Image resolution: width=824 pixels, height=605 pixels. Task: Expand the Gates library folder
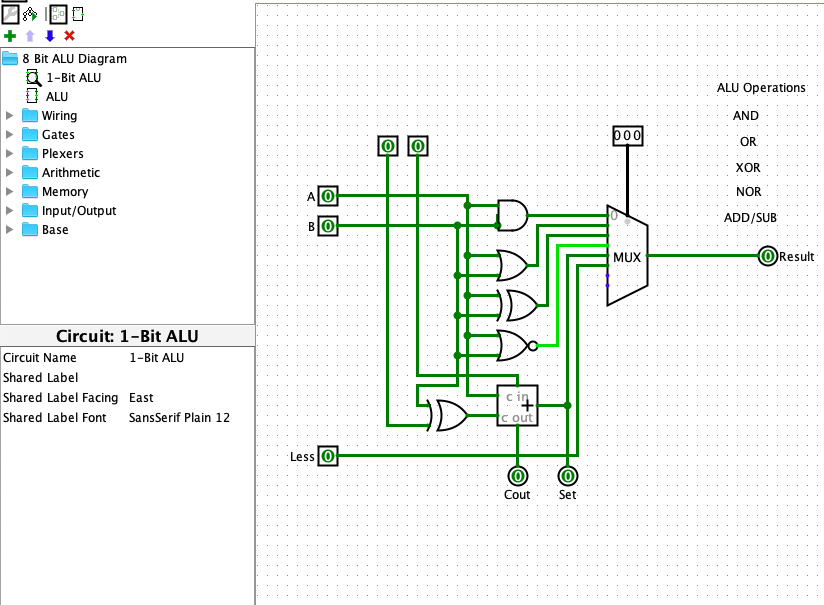pyautogui.click(x=9, y=135)
